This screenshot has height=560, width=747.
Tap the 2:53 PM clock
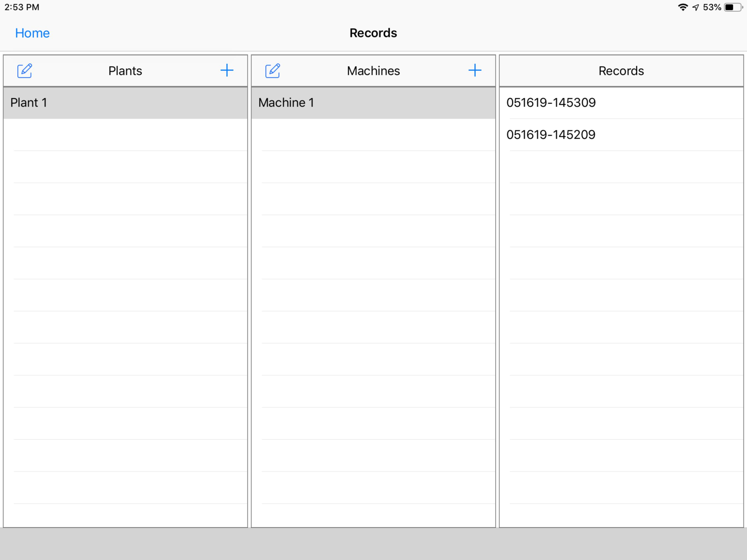[x=22, y=7]
